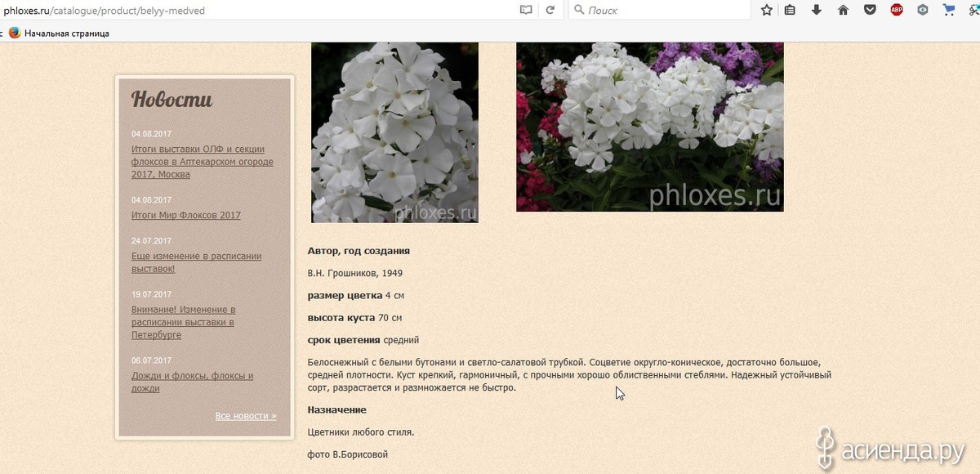980x474 pixels.
Task: Click the срок цветения средний line
Action: point(363,340)
